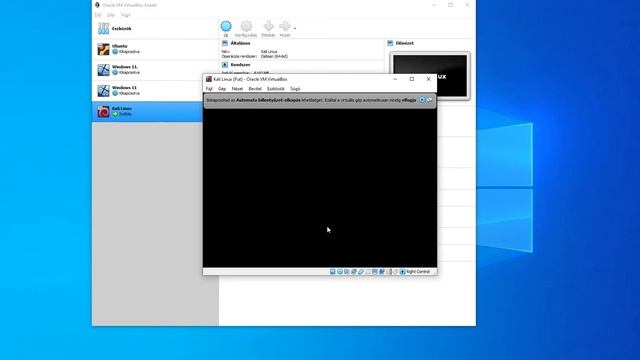Maximize the Kali Linux VM window
This screenshot has width=640, height=360.
(x=412, y=79)
